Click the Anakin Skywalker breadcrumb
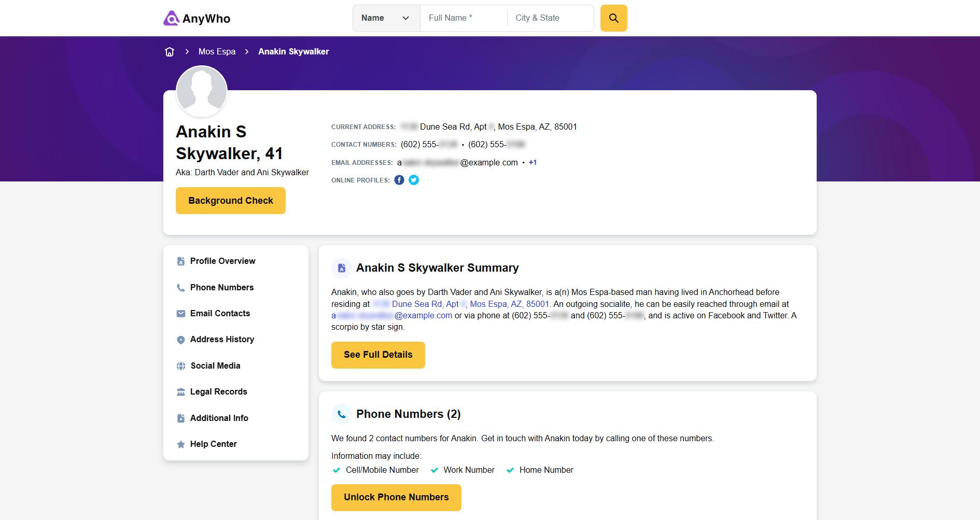This screenshot has height=520, width=980. click(293, 52)
